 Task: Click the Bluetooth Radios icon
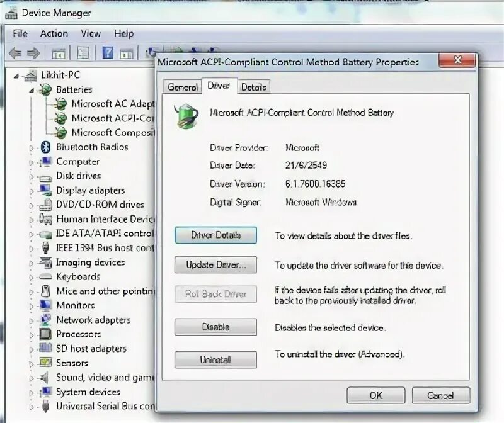tap(45, 147)
